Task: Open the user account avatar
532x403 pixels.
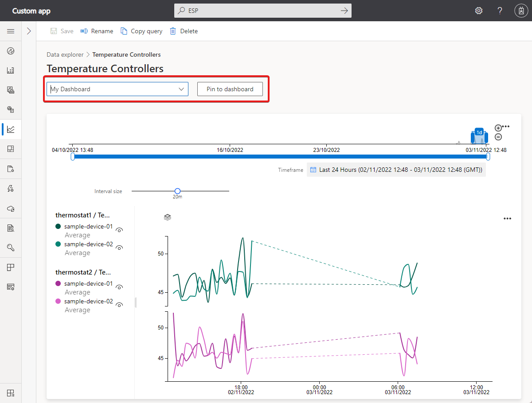Action: point(520,11)
